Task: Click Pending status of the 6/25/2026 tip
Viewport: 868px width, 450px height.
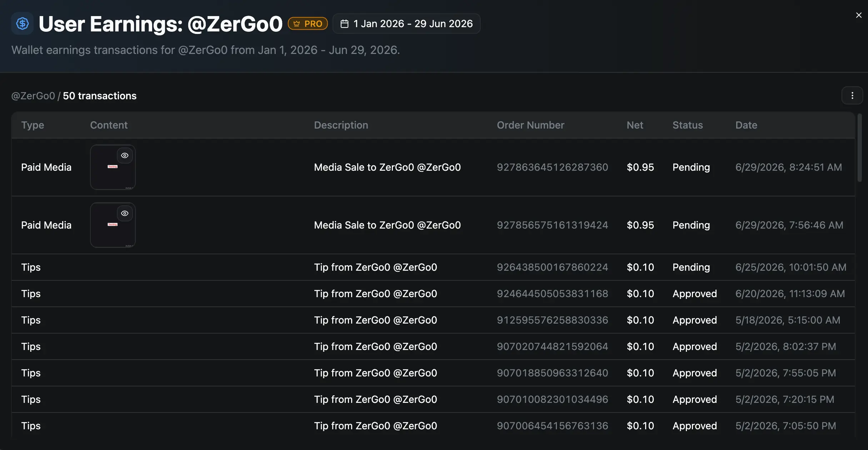Action: [x=691, y=267]
